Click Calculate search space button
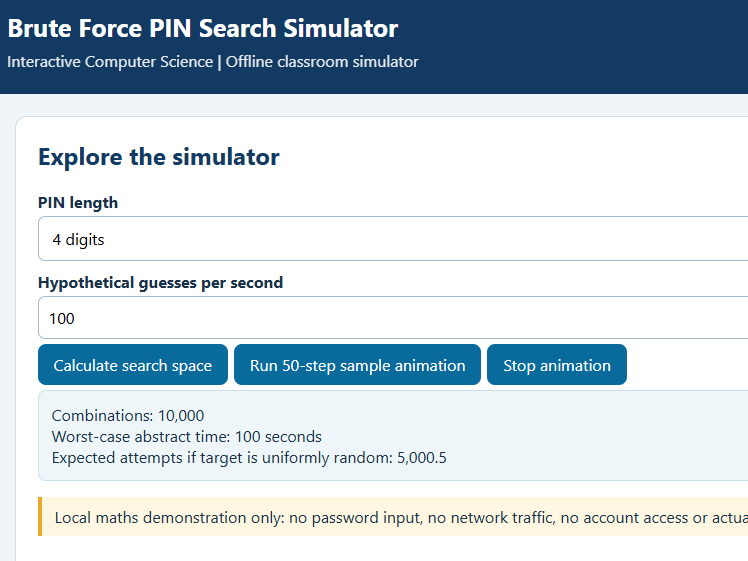 [x=133, y=365]
